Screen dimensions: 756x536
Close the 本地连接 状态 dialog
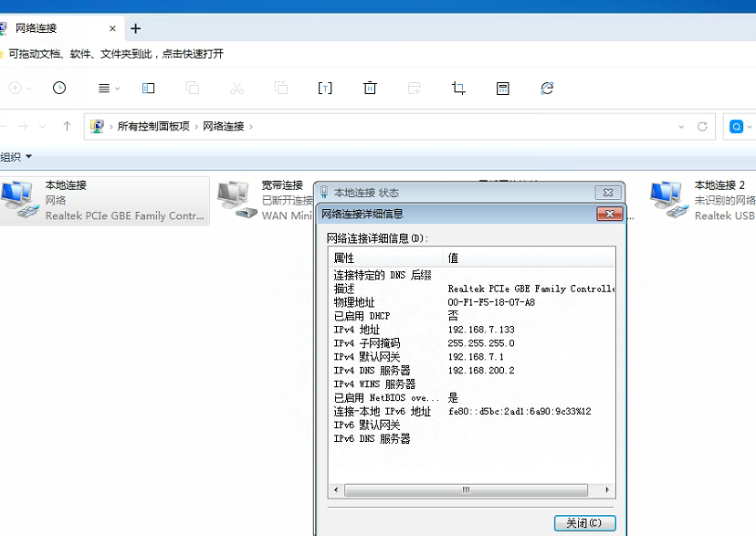[608, 193]
